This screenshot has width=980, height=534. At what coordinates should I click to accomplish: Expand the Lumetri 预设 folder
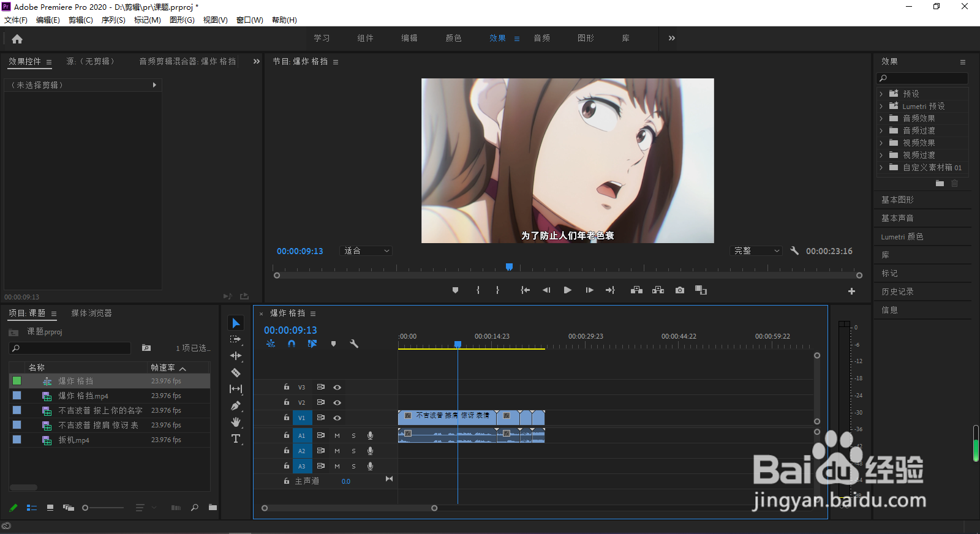pyautogui.click(x=881, y=106)
